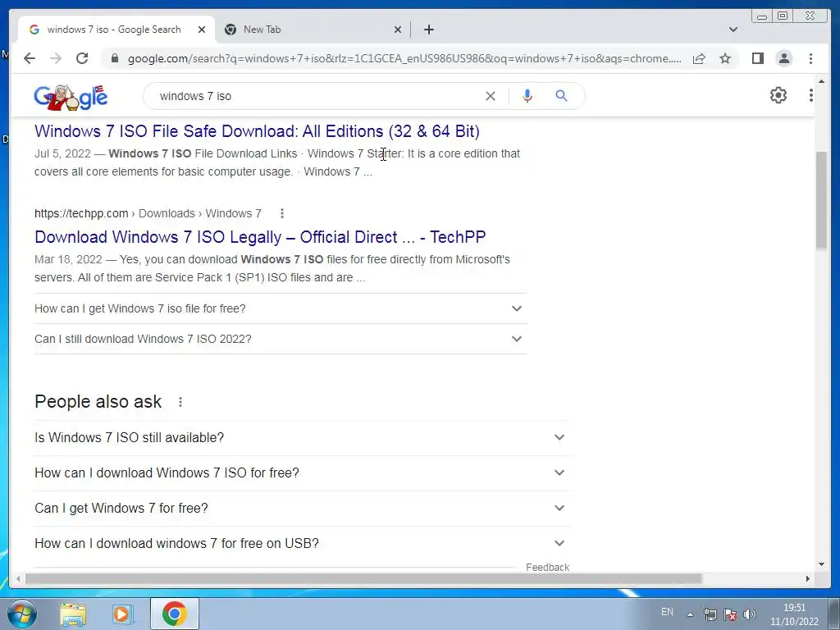Open Windows 7 ISO File Safe Download link
Screen dimensions: 840x630
(257, 131)
